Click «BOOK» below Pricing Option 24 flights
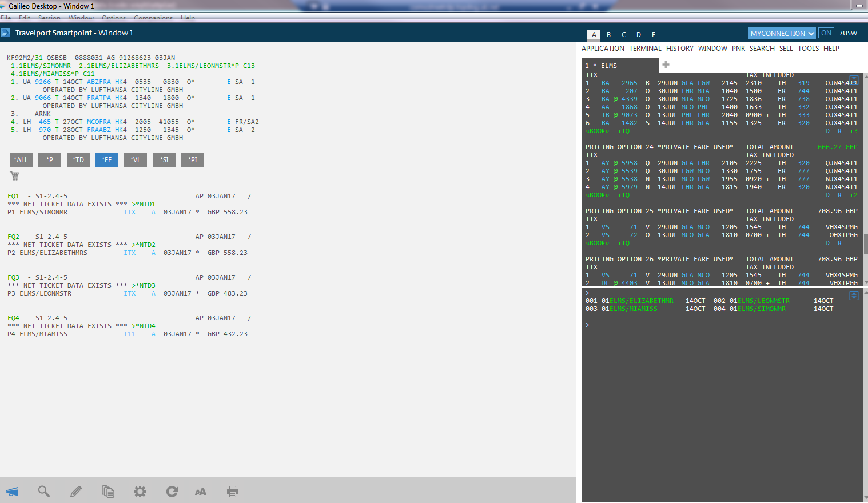Viewport: 868px width, 503px height. 598,195
